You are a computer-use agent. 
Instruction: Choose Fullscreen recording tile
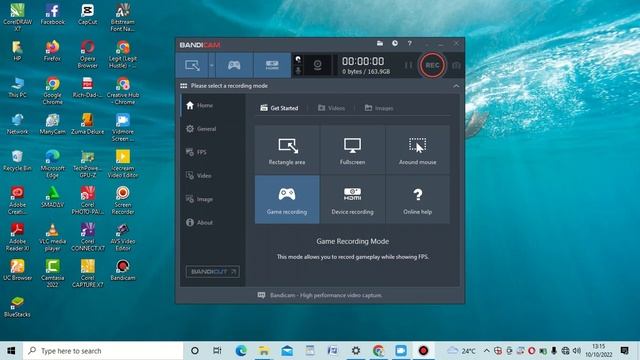coord(352,150)
